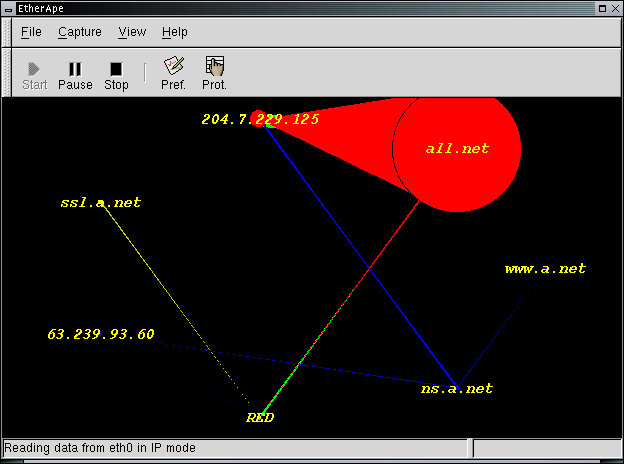This screenshot has width=624, height=464.
Task: Click the 204.7.229.125 node label
Action: (260, 119)
